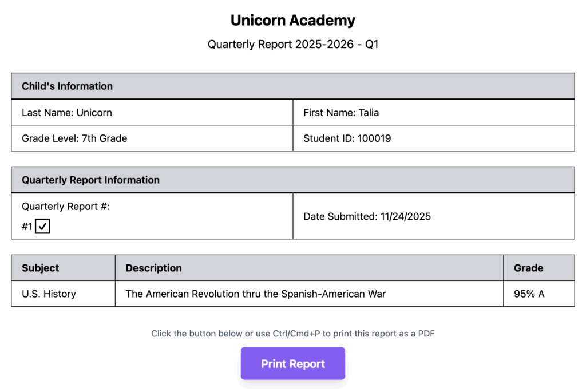Screen dimensions: 586x392
Task: Click the Unicorn Academy title heading
Action: coord(292,21)
